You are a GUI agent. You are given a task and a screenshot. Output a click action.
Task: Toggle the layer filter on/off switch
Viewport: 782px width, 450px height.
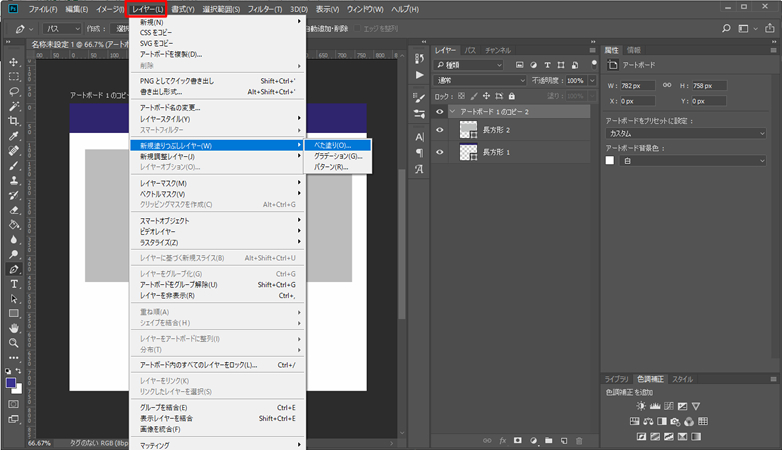(593, 64)
